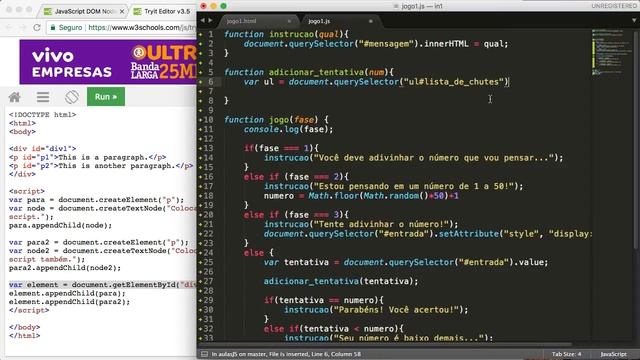Click the 'console.log(fase);' line
The width and height of the screenshot is (640, 360).
pyautogui.click(x=289, y=129)
